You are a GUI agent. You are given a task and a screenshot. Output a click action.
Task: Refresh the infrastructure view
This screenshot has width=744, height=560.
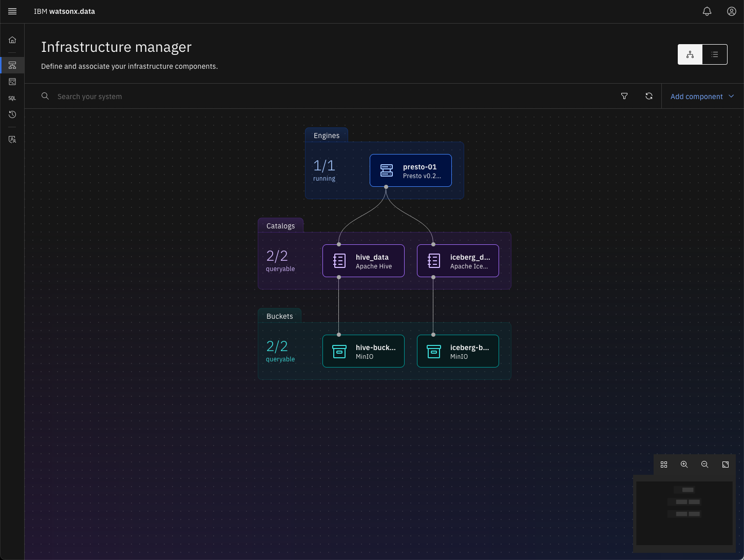click(649, 96)
